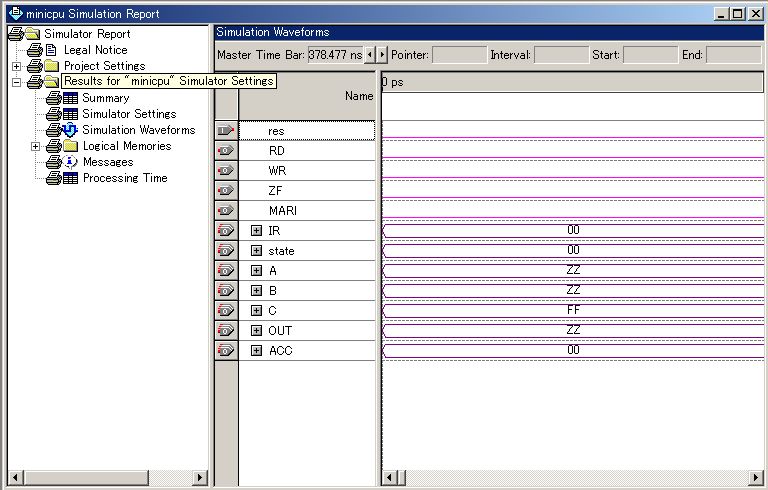Image resolution: width=768 pixels, height=490 pixels.
Task: Step master time bar to previous transition
Action: point(370,54)
